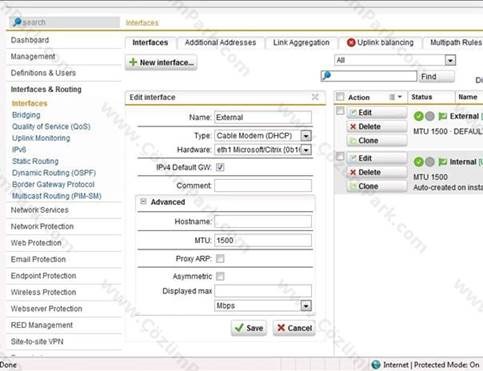
Task: Open Site-to-site VPN menu
Action: pos(37,341)
